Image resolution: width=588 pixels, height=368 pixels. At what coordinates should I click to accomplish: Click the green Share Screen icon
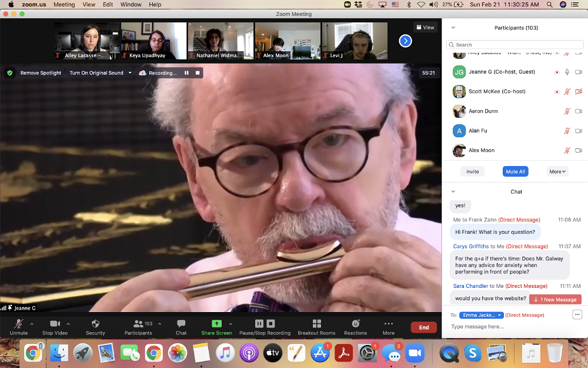coord(216,323)
